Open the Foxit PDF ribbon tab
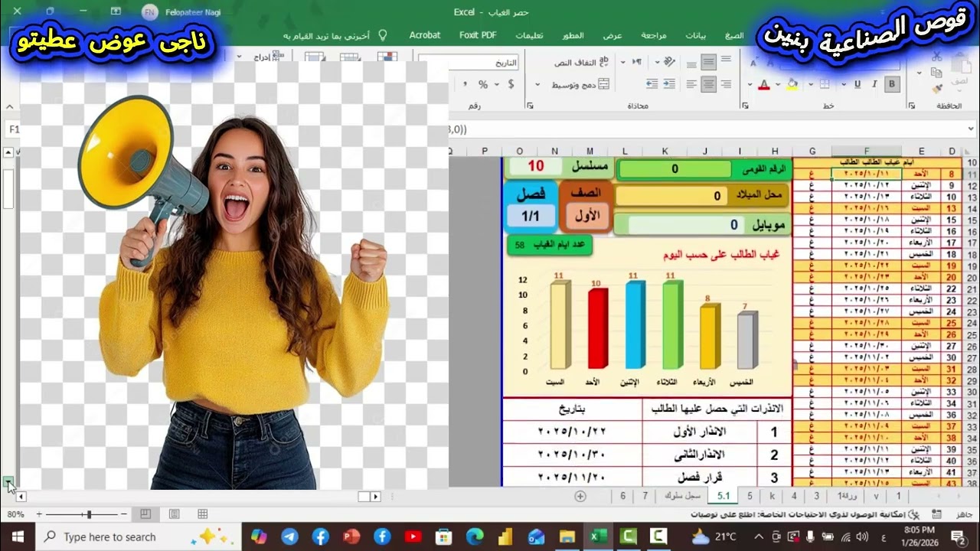The image size is (980, 551). click(478, 35)
